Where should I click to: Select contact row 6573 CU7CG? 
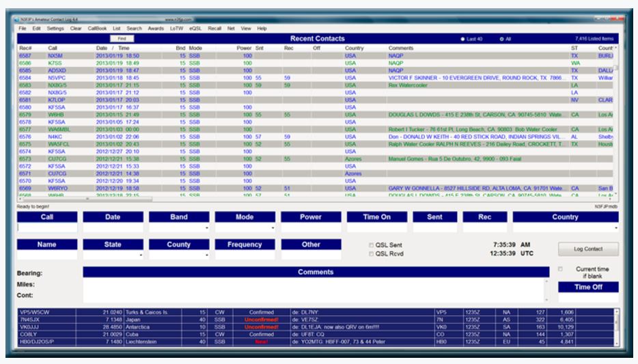(x=316, y=159)
